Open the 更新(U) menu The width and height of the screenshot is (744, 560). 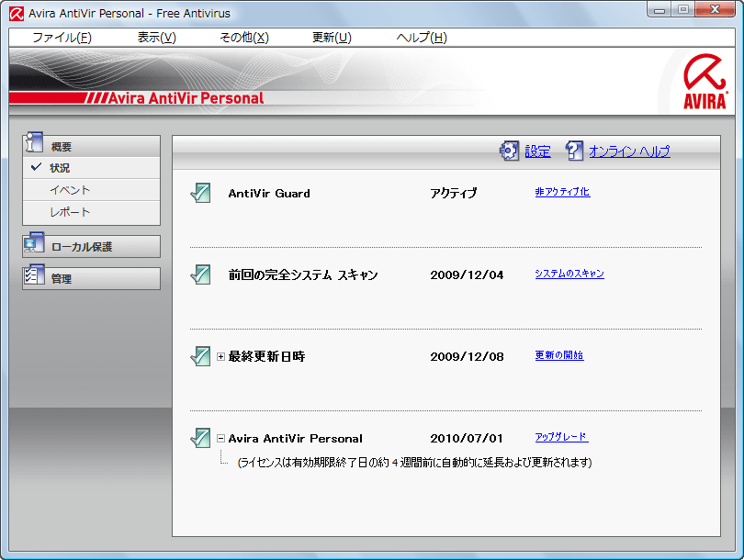tap(332, 38)
